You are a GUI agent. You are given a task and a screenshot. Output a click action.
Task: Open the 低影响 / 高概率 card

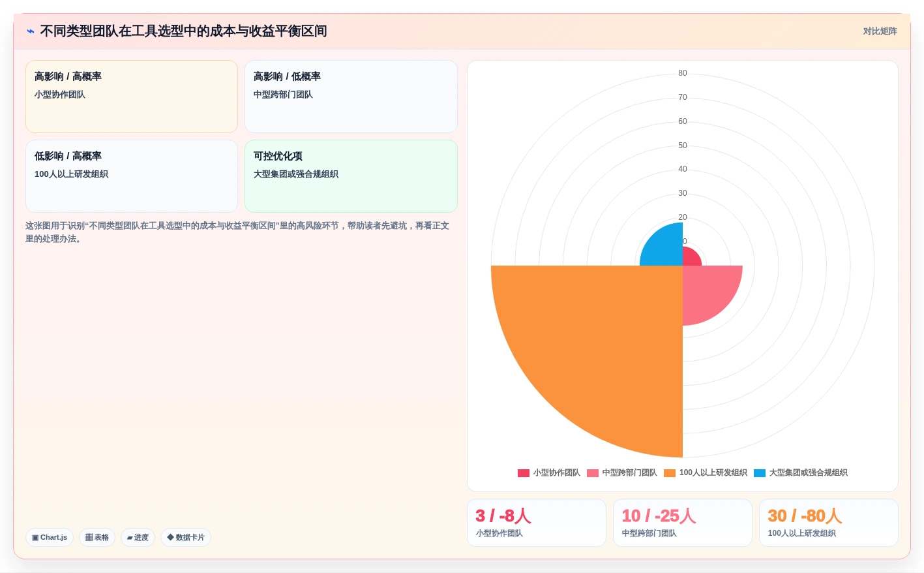132,176
